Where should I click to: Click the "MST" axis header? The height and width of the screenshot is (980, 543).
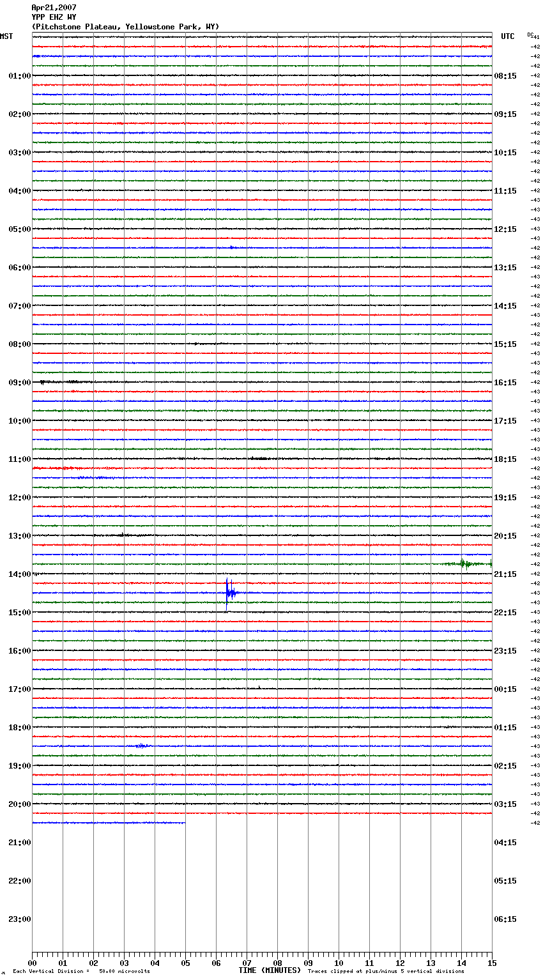tap(6, 36)
